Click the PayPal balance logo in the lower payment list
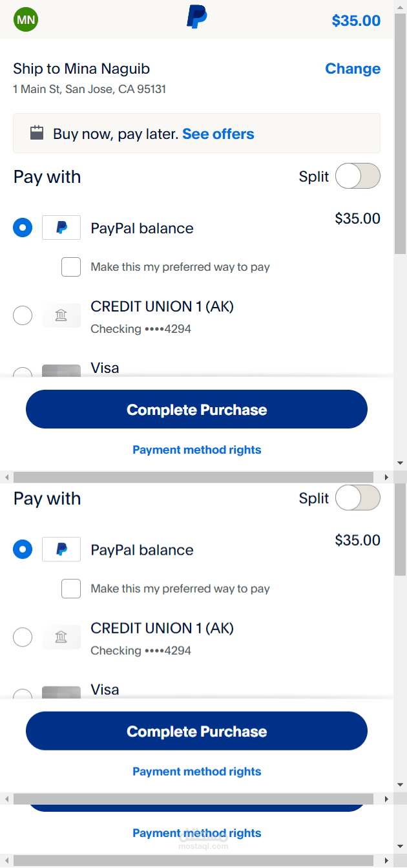This screenshot has height=868, width=407. 61,549
